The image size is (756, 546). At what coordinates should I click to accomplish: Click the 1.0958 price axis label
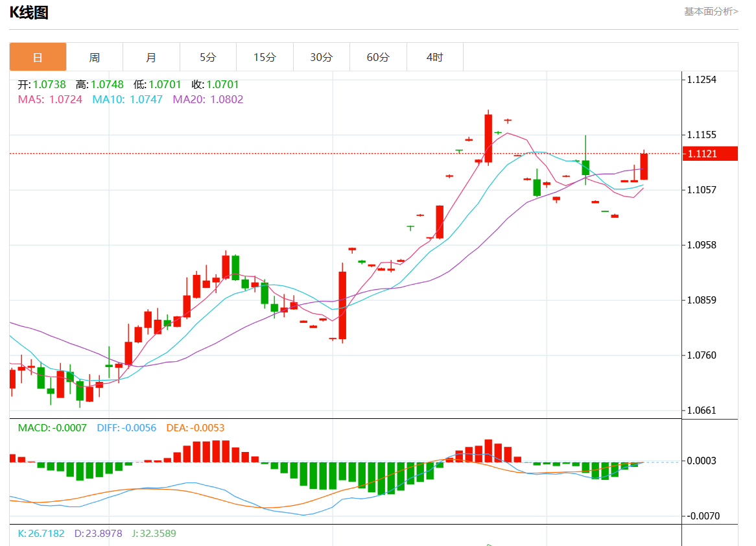point(702,245)
